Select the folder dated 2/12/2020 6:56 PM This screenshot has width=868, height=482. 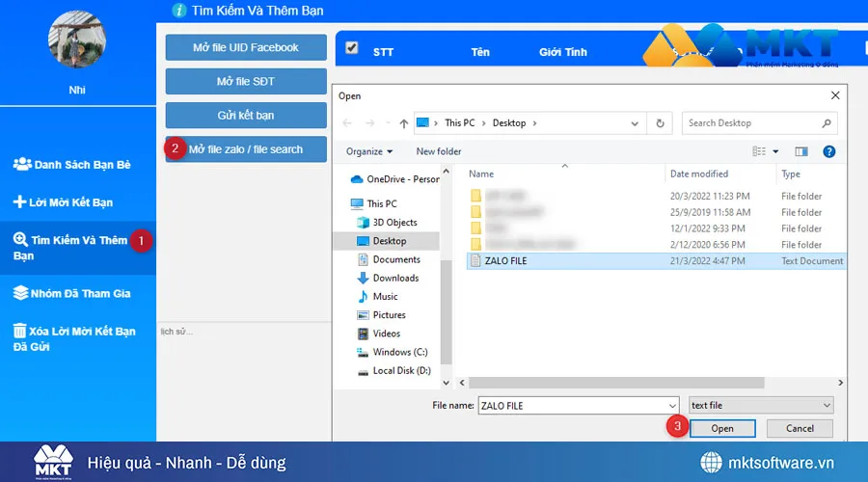click(x=657, y=245)
